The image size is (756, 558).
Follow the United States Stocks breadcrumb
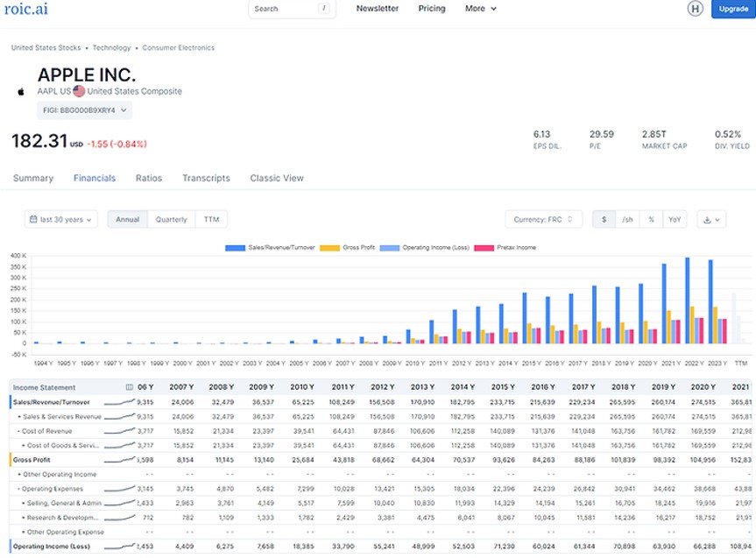pos(46,48)
